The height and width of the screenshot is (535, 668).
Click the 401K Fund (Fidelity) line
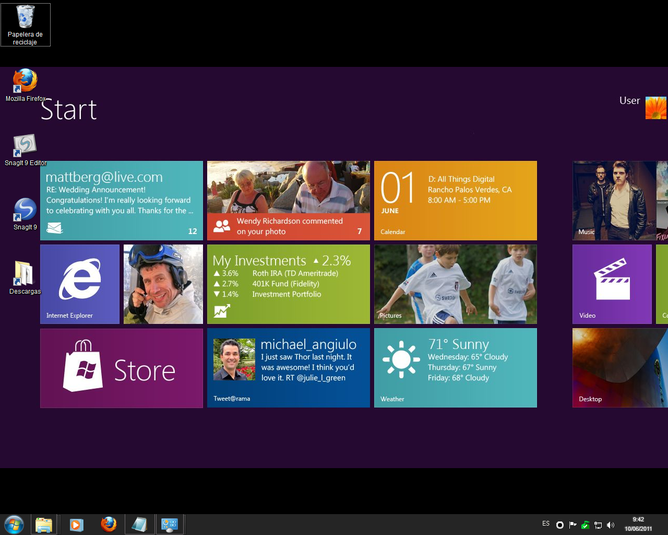tap(285, 284)
